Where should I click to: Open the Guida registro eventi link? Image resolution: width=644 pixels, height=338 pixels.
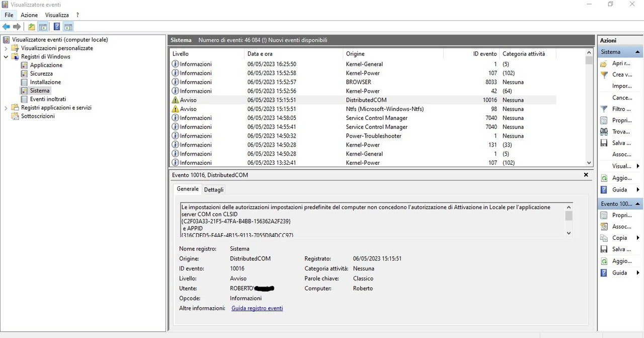point(257,308)
